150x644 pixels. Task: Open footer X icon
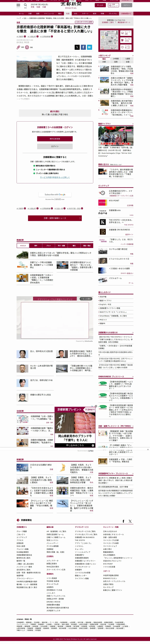pos(130,521)
